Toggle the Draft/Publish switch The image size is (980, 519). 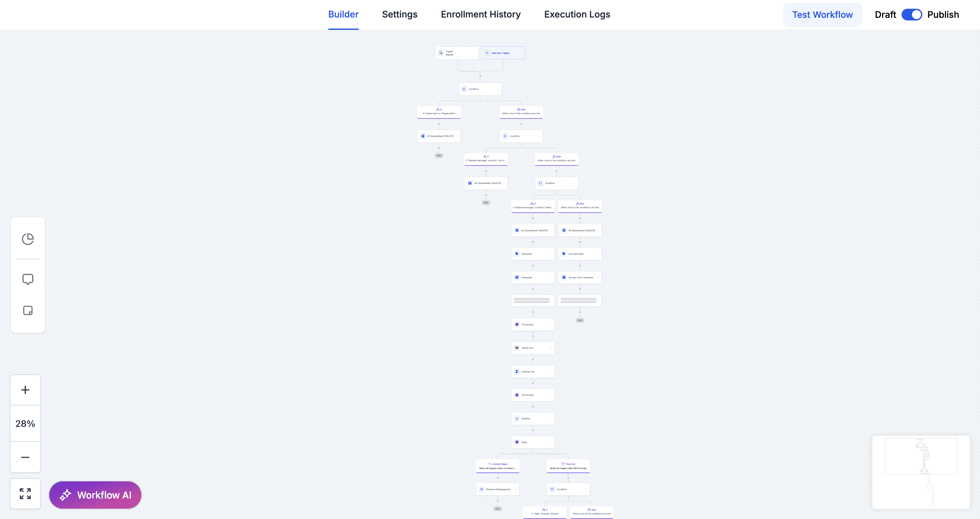tap(912, 15)
